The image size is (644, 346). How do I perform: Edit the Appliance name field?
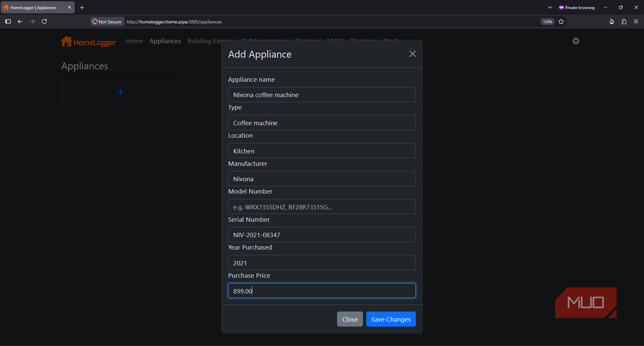pyautogui.click(x=322, y=95)
